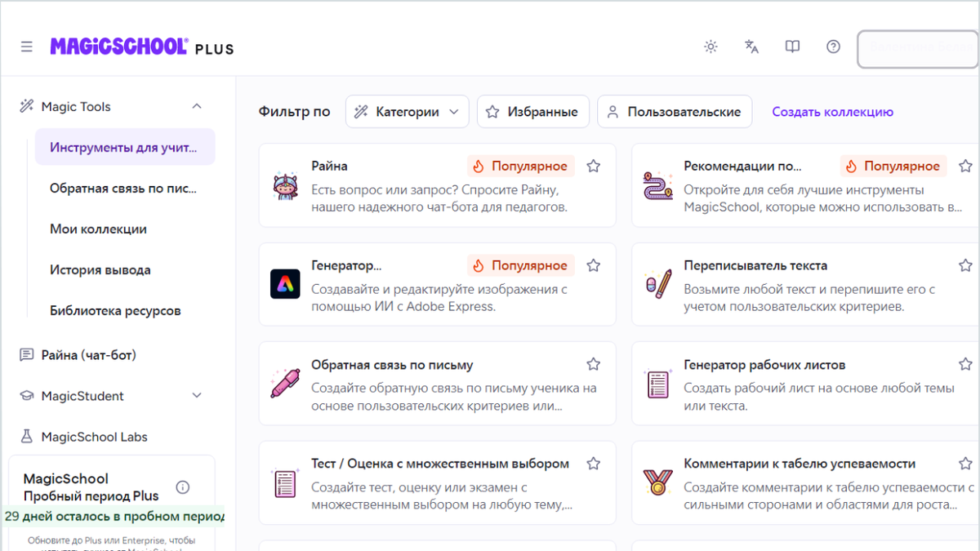Filter by Пользовательские tools
The height and width of the screenshot is (551, 980).
tap(675, 112)
